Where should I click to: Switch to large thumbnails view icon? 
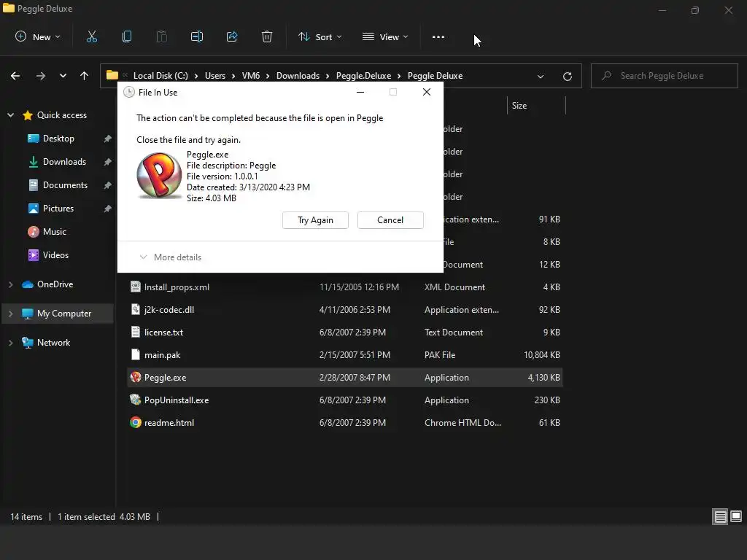pos(736,517)
